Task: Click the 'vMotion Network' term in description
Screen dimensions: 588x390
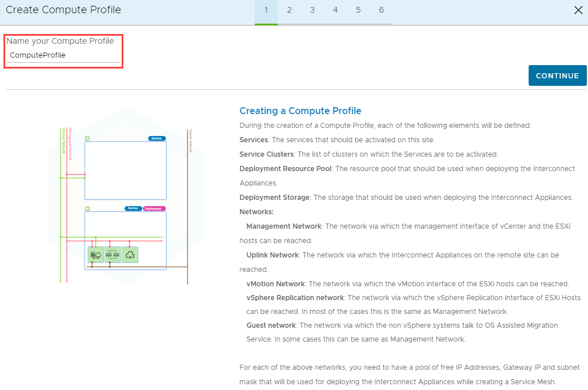Action: click(275, 284)
